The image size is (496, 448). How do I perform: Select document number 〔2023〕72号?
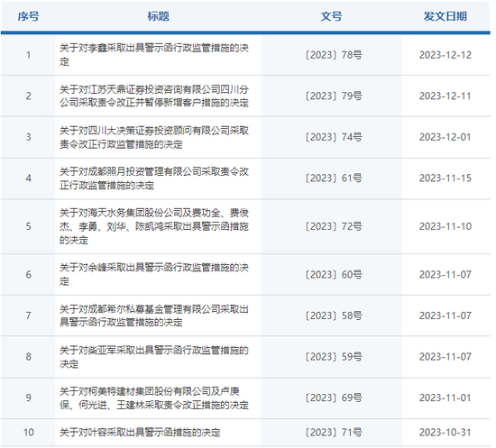[x=334, y=226]
